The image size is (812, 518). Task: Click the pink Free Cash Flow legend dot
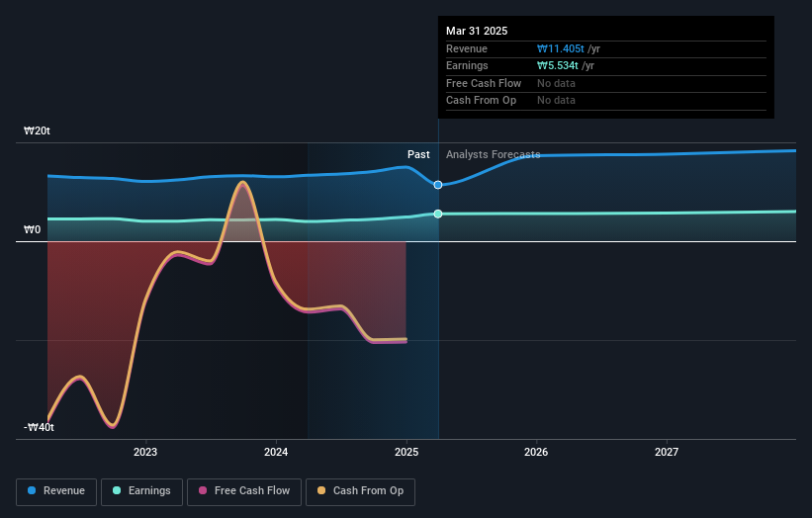(x=203, y=490)
